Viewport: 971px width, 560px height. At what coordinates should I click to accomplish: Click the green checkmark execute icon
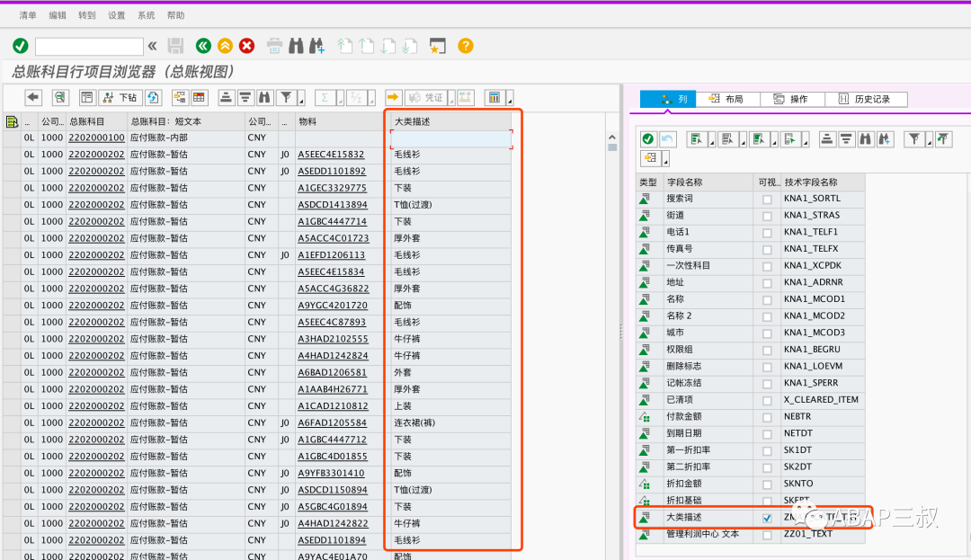tap(21, 46)
